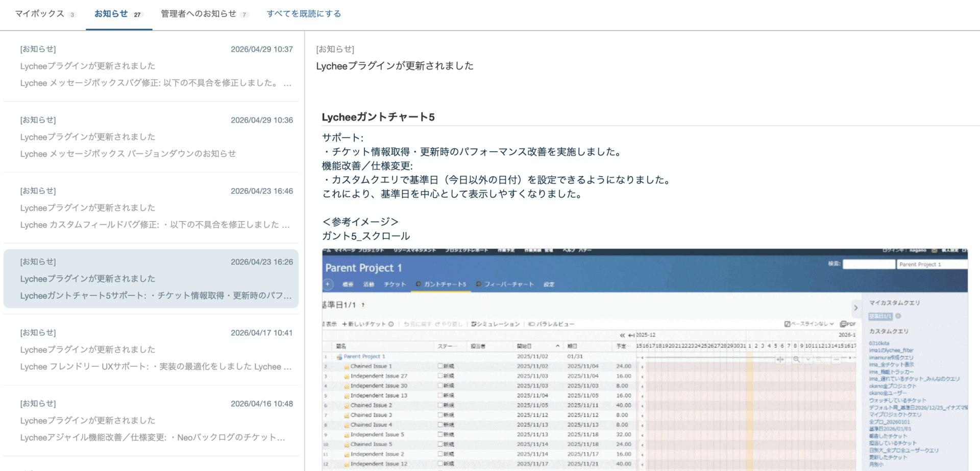The width and height of the screenshot is (980, 471).
Task: Click the date 2026/04/23 16:46
Action: coord(262,191)
